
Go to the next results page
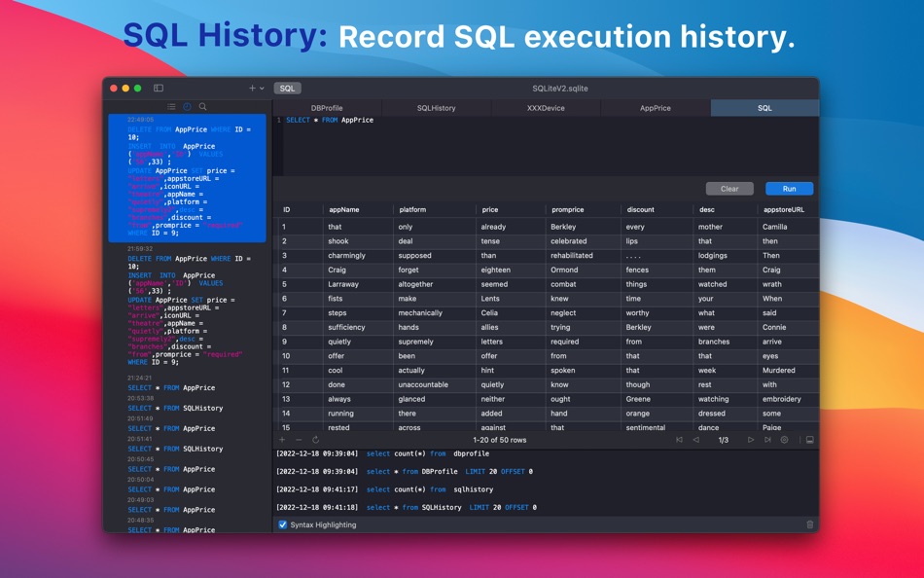coord(750,440)
